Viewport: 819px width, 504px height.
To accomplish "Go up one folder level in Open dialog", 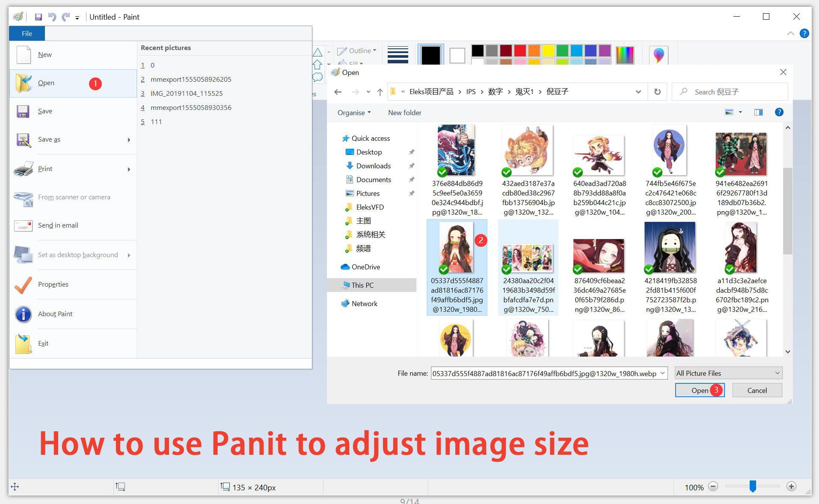I will pos(380,92).
